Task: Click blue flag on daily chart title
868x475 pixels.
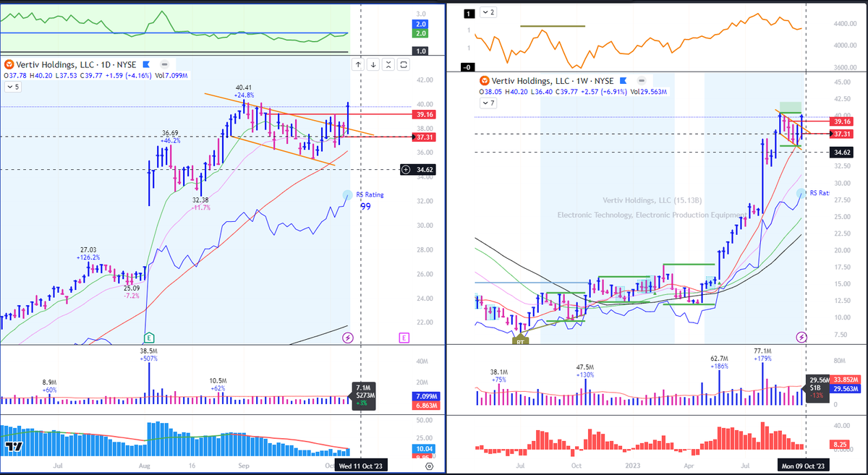Action: (146, 64)
